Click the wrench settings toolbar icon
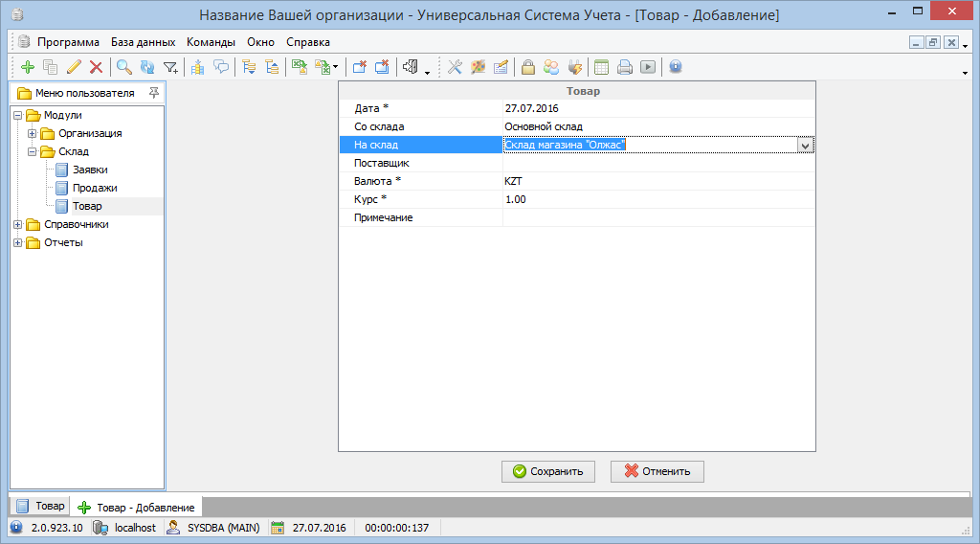The width and height of the screenshot is (980, 544). [x=455, y=67]
